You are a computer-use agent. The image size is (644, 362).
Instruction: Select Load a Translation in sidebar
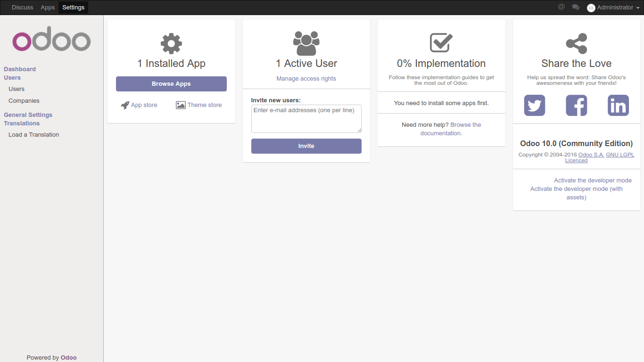pos(33,134)
